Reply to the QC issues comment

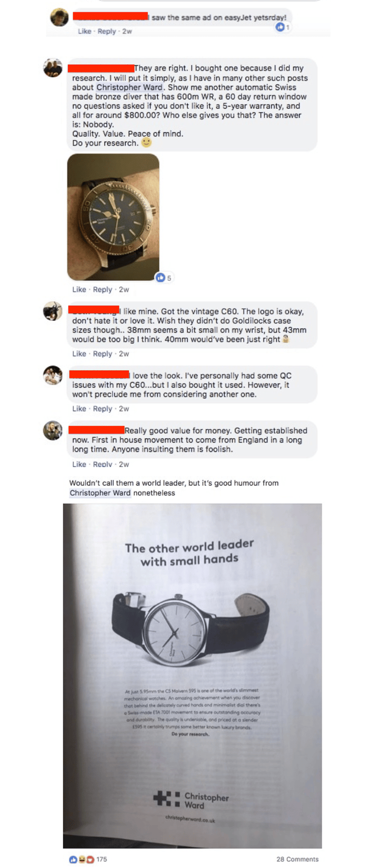coord(102,409)
